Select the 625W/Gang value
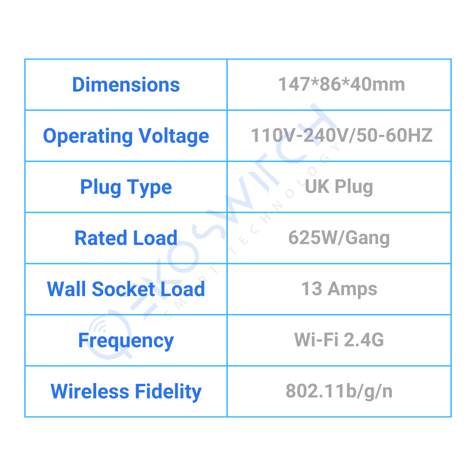This screenshot has height=476, width=476. coord(339,238)
